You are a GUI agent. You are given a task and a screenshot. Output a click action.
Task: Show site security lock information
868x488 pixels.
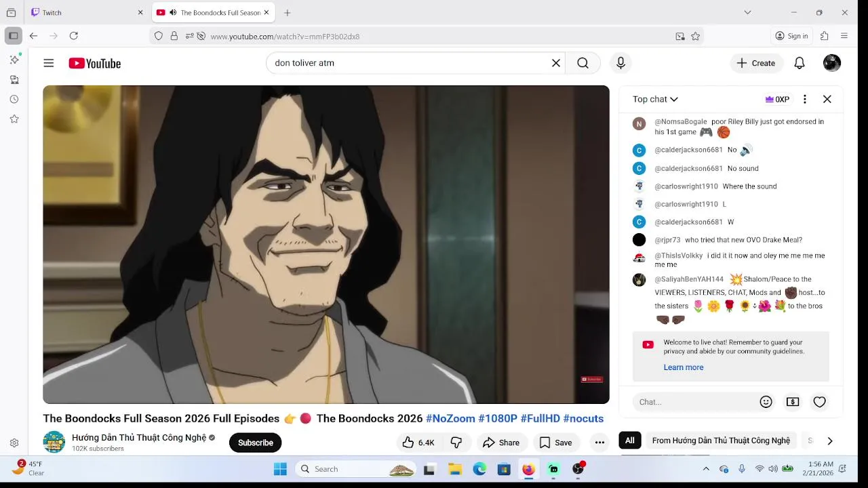(x=174, y=37)
